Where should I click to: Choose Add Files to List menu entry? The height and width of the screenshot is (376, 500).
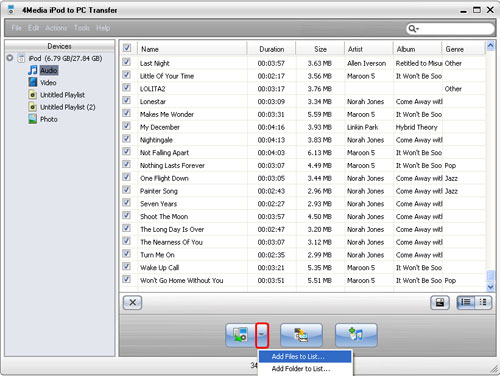305,356
